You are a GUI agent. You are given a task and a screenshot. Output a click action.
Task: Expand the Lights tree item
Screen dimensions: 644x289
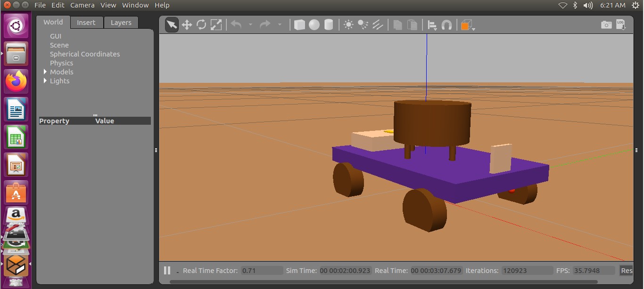coord(46,81)
